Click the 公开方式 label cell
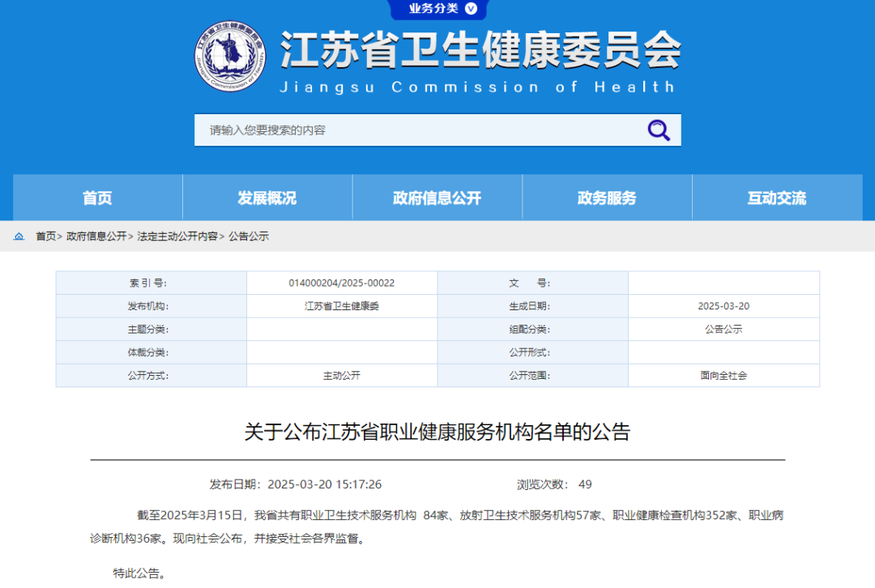The height and width of the screenshot is (588, 875). pyautogui.click(x=152, y=376)
